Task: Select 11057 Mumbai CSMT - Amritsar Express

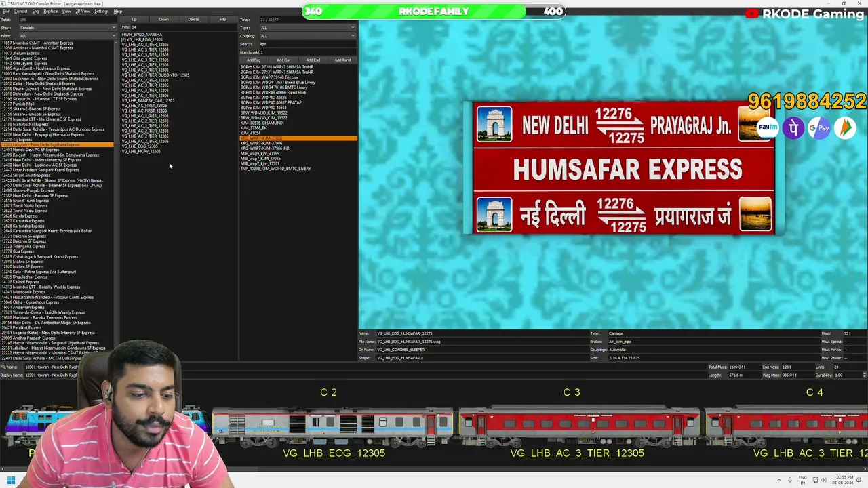Action: tap(37, 43)
